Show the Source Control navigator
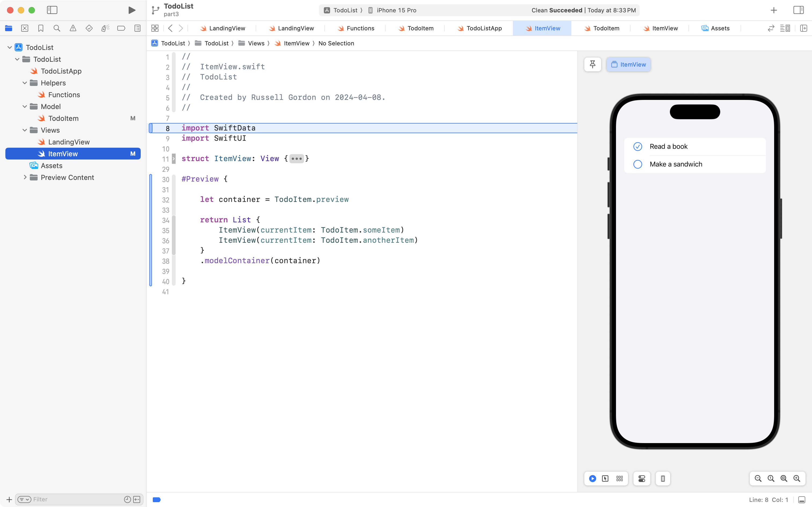Image resolution: width=812 pixels, height=507 pixels. (24, 28)
